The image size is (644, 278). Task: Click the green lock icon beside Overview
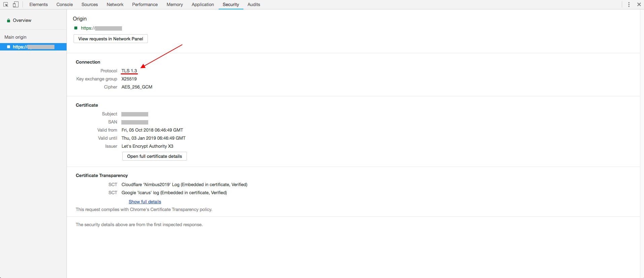tap(8, 21)
